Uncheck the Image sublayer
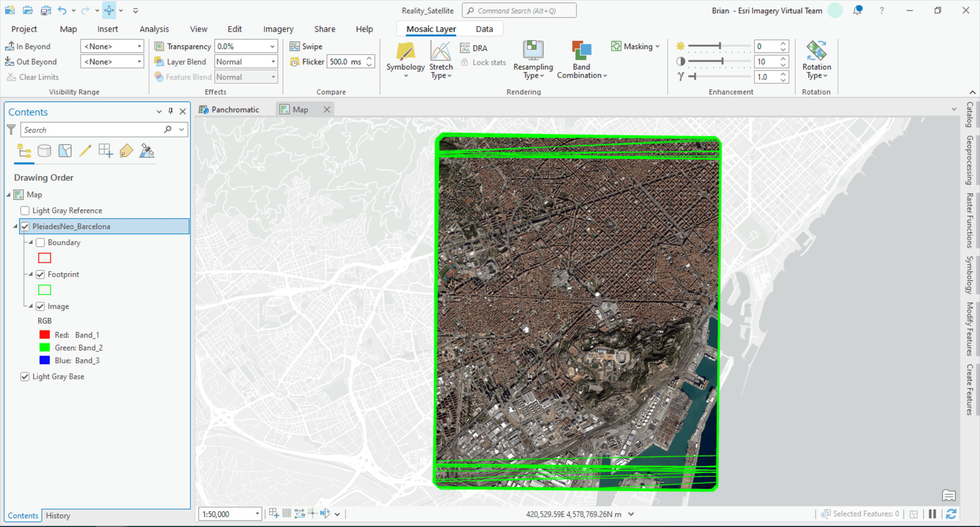The height and width of the screenshot is (527, 980). click(40, 306)
